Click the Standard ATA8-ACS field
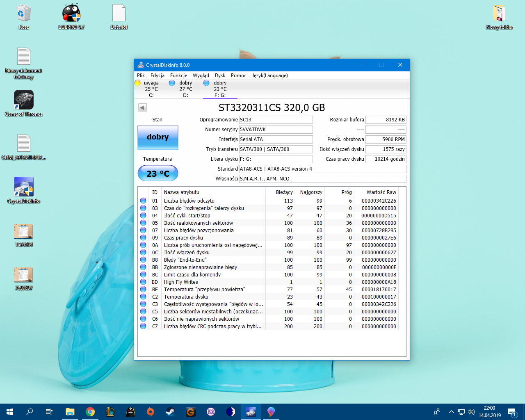This screenshot has width=525, height=420. [323, 169]
